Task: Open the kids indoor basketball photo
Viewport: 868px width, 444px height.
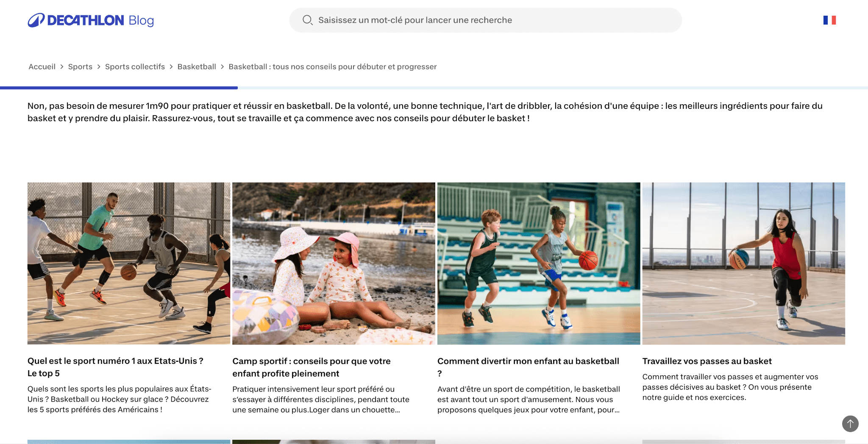Action: [x=539, y=264]
